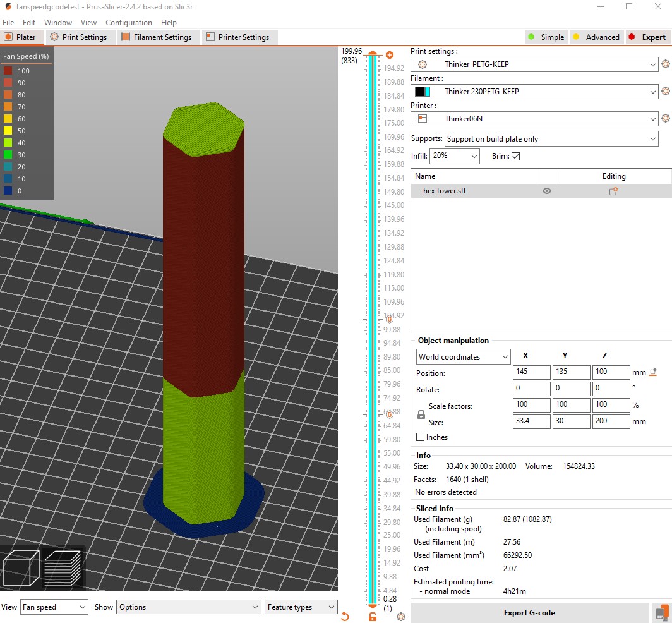The width and height of the screenshot is (672, 623).
Task: Open the Configuration menu
Action: [129, 22]
